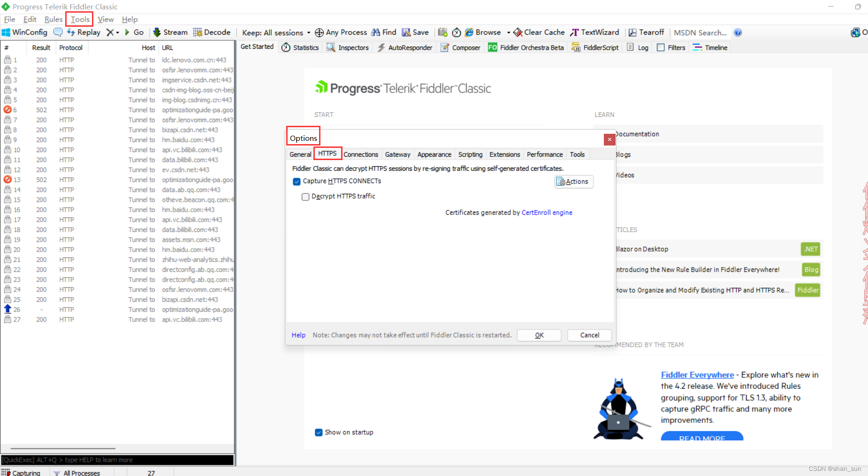This screenshot has height=476, width=868.
Task: Open the CertEnroll engine link
Action: [x=547, y=213]
